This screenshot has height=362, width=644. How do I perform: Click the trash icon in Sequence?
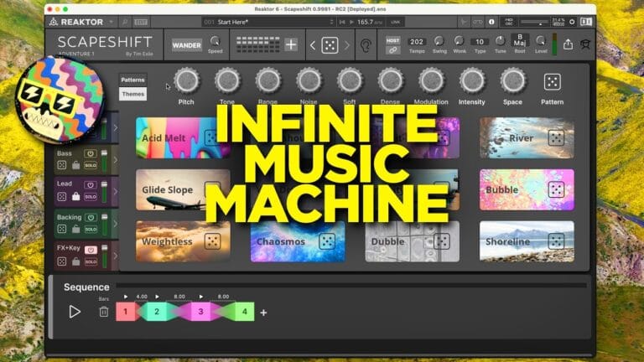103,312
